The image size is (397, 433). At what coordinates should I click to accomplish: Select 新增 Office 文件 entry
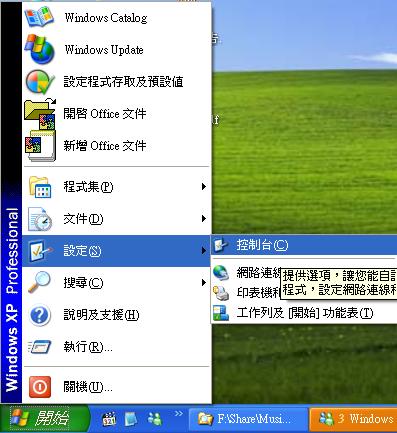[x=117, y=146]
